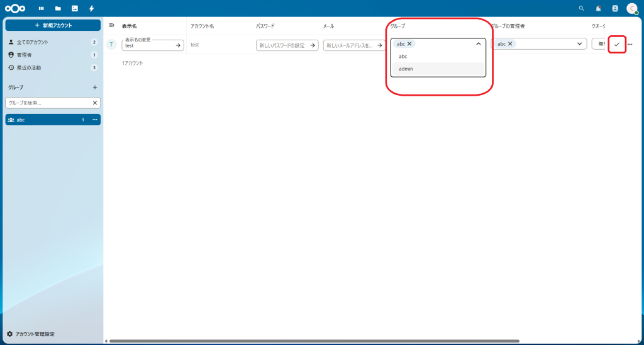Open the Contacts menu icon

615,8
